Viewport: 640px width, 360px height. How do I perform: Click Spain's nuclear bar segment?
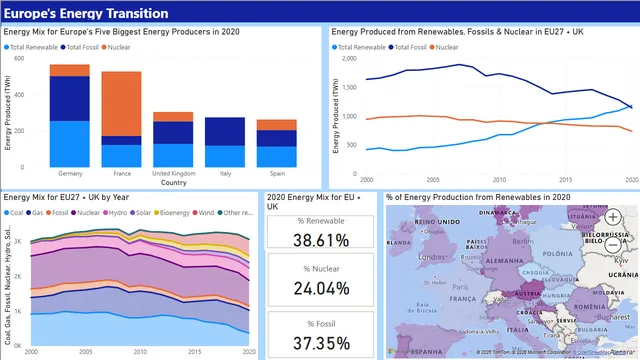pyautogui.click(x=277, y=125)
